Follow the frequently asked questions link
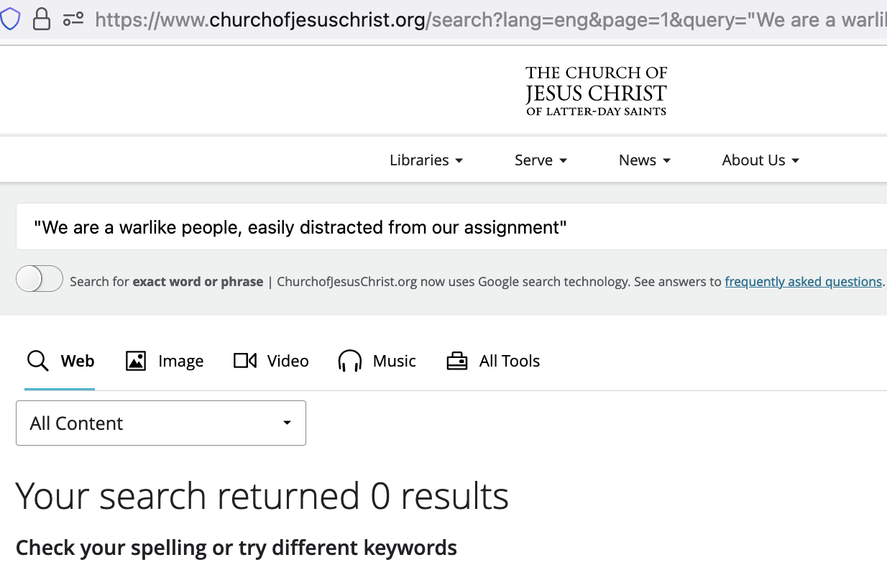Viewport: 887px width, 588px height. (803, 282)
